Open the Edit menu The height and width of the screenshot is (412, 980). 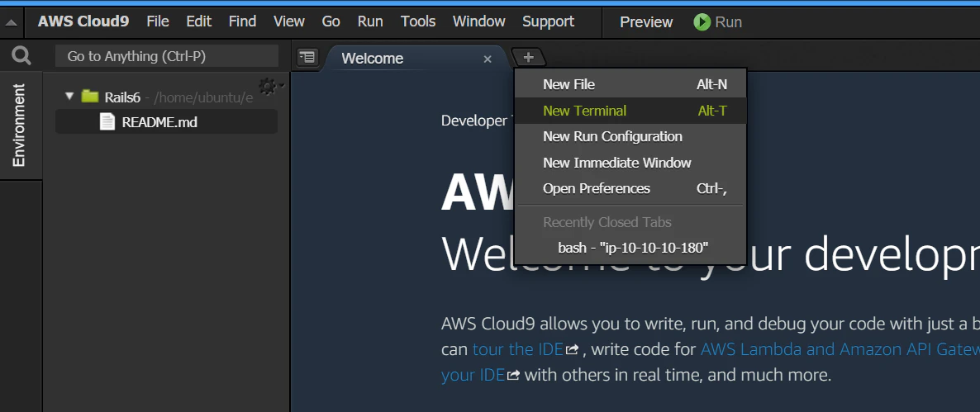pyautogui.click(x=199, y=21)
